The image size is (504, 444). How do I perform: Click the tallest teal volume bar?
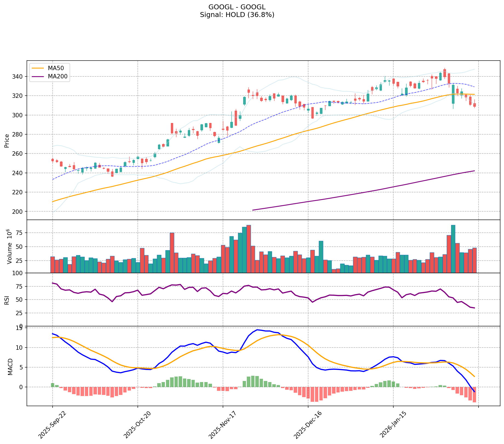[x=453, y=249]
